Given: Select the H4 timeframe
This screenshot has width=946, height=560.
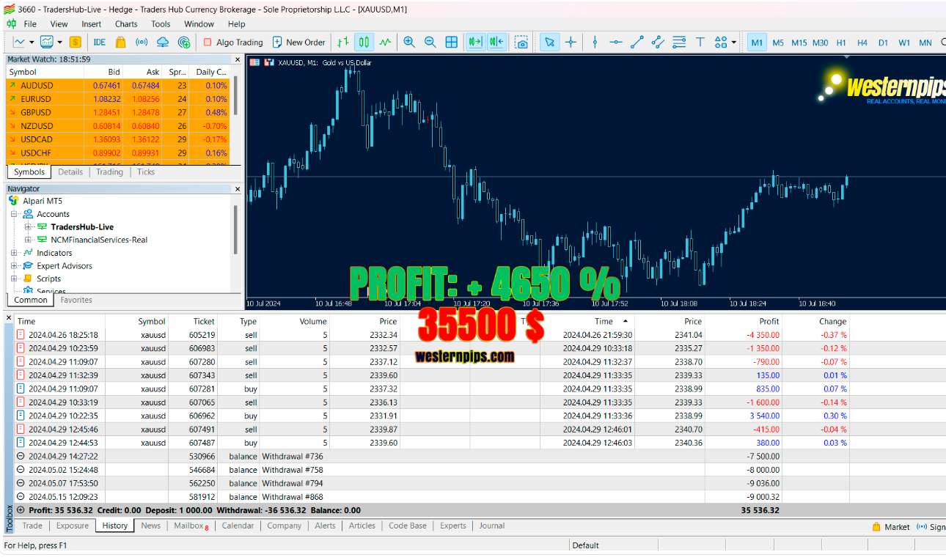Looking at the screenshot, I should click(862, 43).
